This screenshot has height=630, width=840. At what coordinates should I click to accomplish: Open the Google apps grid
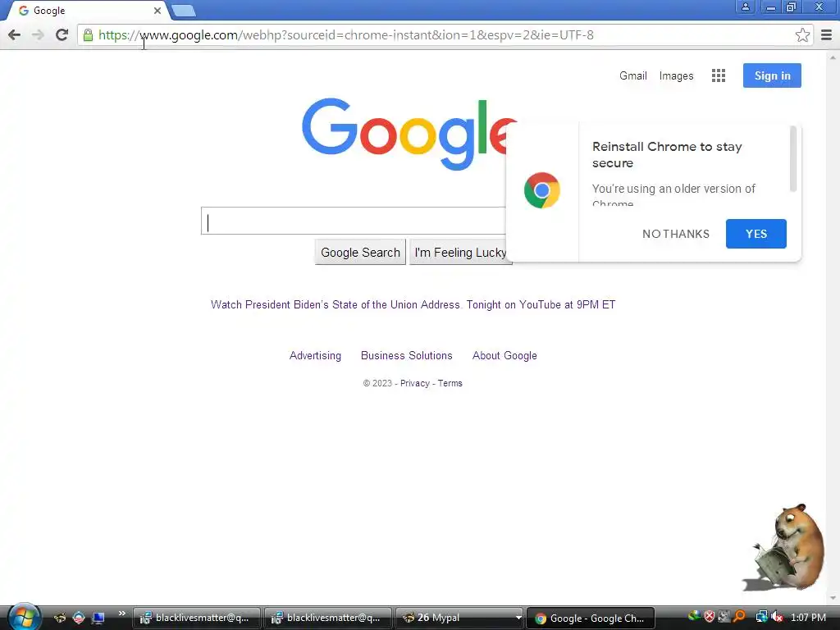[x=719, y=75]
